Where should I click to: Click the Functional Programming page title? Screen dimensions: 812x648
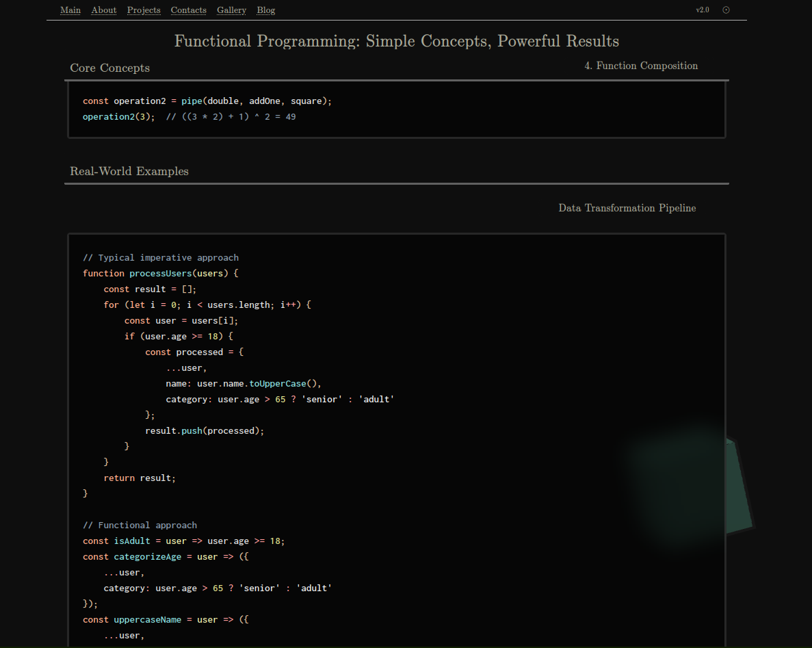point(397,41)
